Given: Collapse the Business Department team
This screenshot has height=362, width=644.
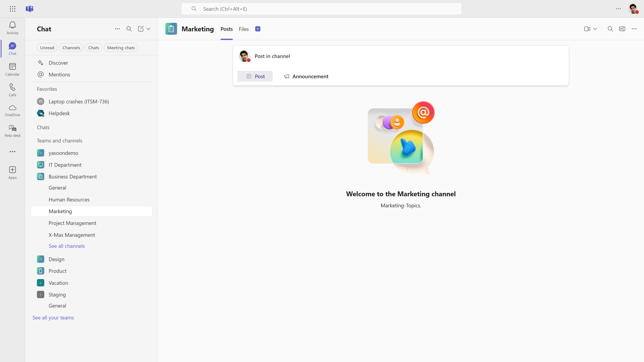Looking at the screenshot, I should click(72, 176).
